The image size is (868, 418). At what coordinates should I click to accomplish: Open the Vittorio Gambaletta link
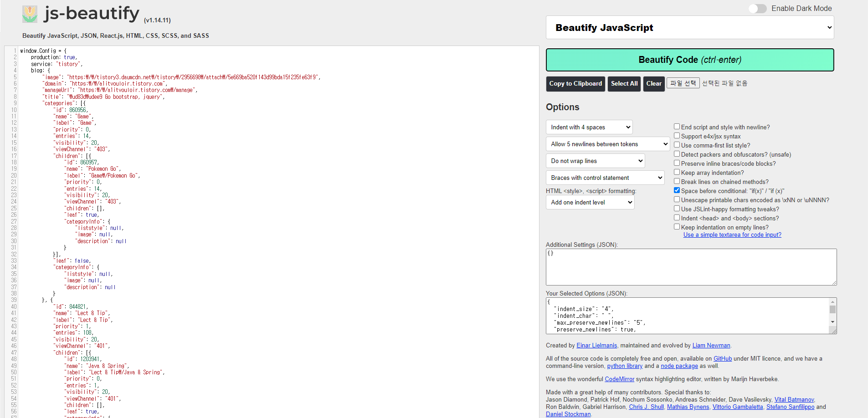tap(738, 407)
